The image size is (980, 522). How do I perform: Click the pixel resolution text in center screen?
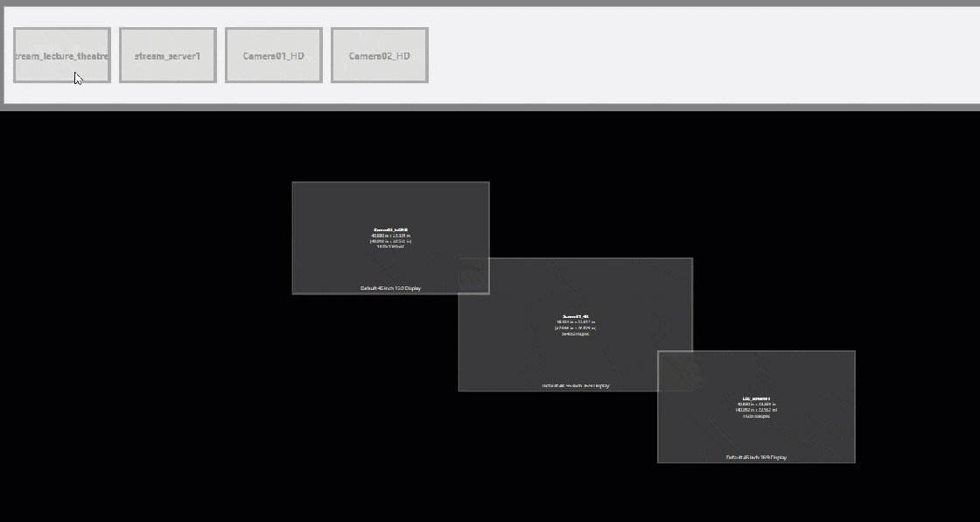[575, 334]
